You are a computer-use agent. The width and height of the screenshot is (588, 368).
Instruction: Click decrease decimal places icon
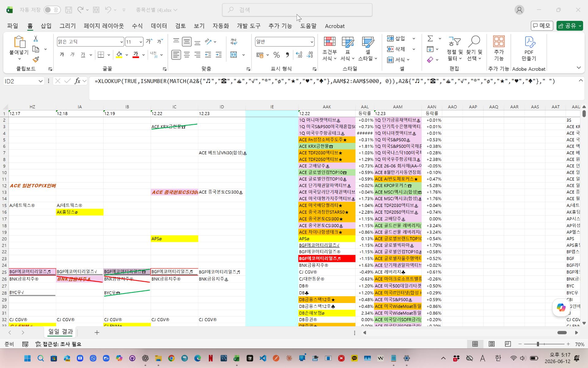coord(310,55)
